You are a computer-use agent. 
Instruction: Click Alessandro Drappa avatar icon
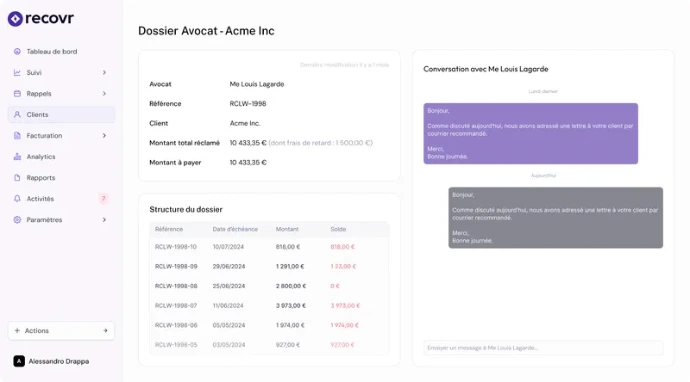click(19, 361)
